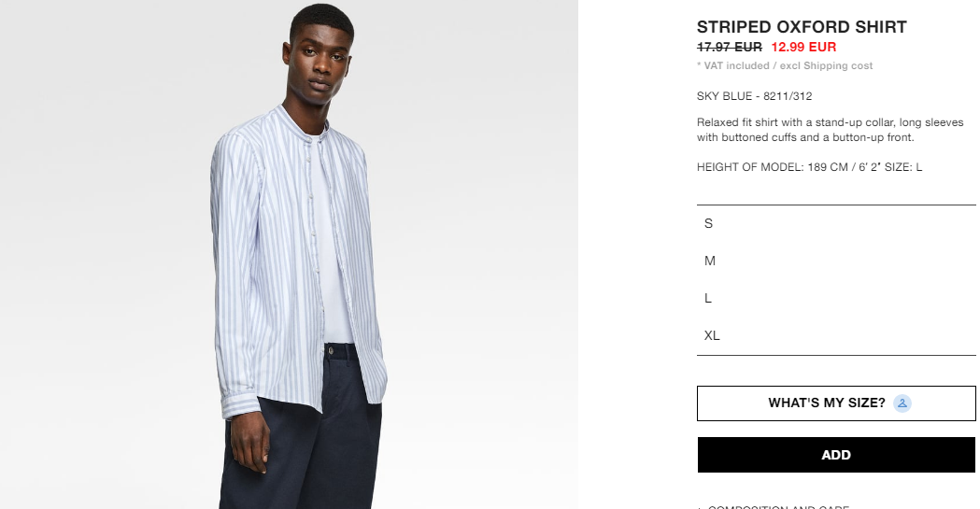Click the blue hanger size-finder icon
The height and width of the screenshot is (509, 980).
click(x=902, y=403)
